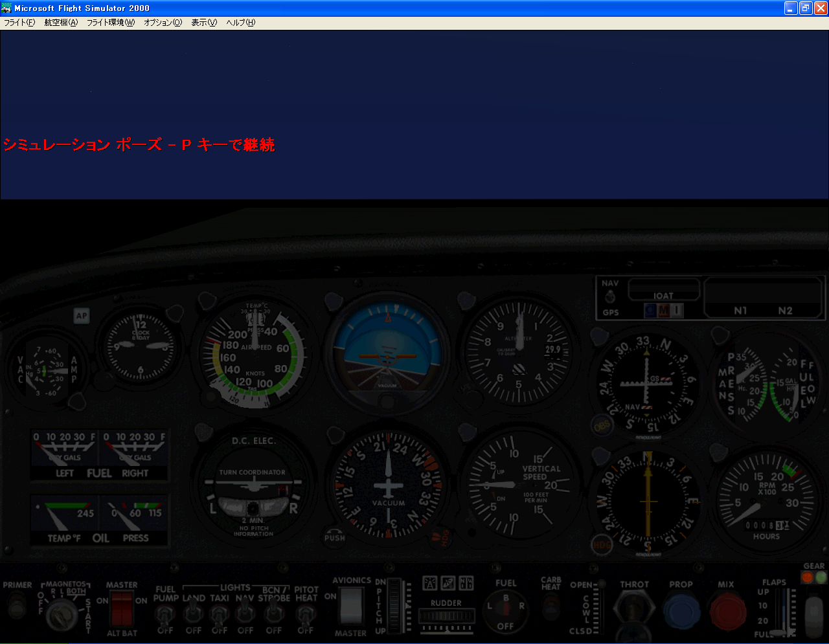
Task: Adjust the PITCH trim wheel
Action: [x=394, y=607]
